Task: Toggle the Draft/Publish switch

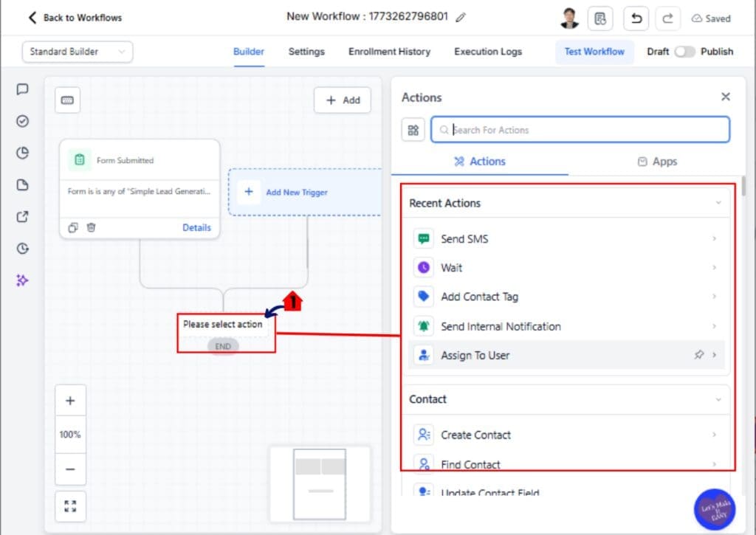Action: (x=684, y=52)
